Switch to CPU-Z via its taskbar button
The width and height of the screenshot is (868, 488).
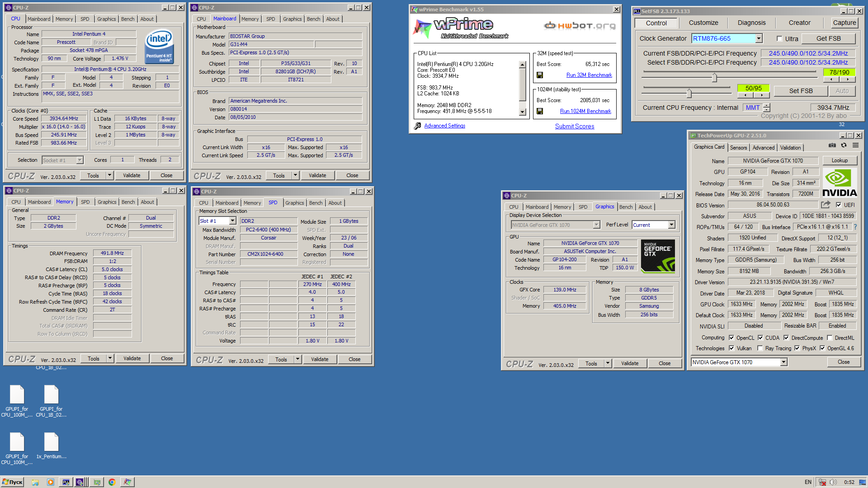pos(80,482)
